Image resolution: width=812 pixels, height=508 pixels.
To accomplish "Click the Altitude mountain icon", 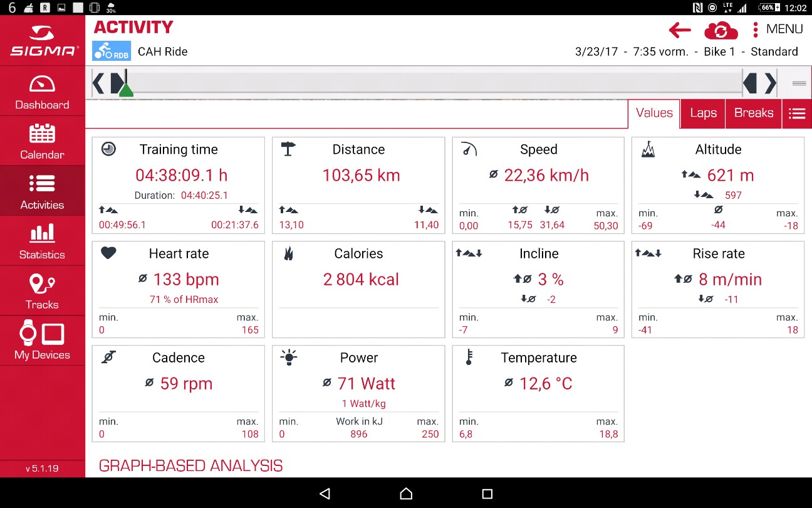I will point(648,149).
